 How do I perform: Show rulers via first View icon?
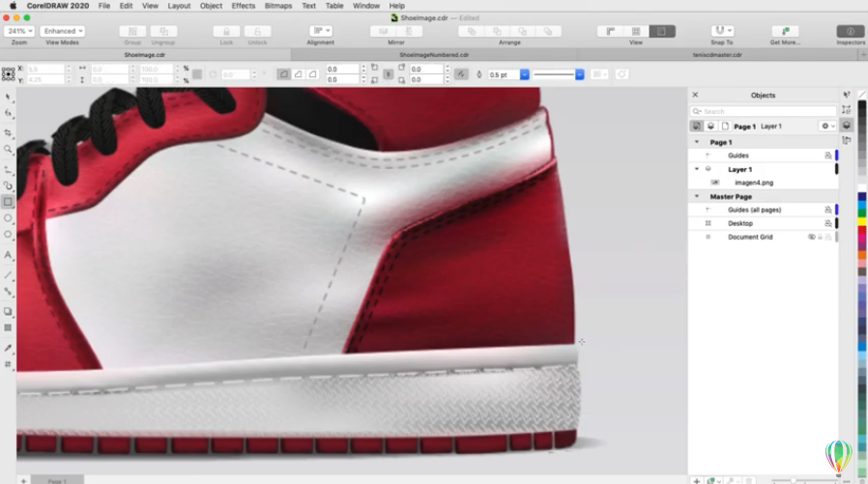click(x=611, y=32)
